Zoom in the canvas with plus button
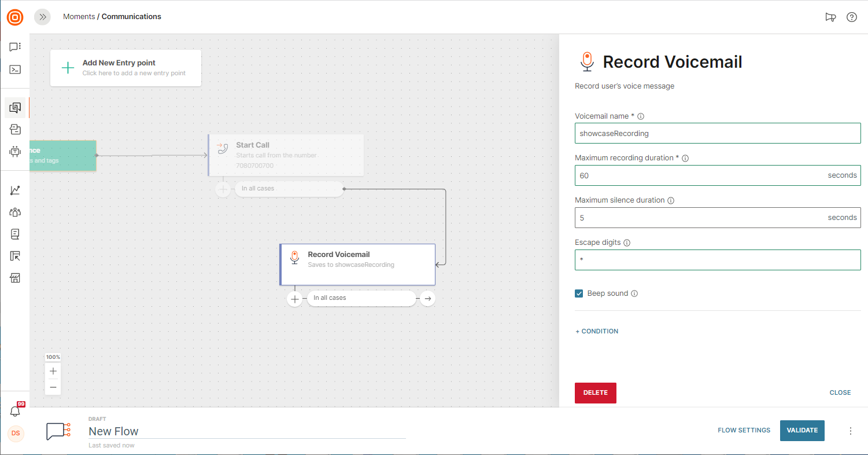Image resolution: width=868 pixels, height=455 pixels. click(53, 371)
